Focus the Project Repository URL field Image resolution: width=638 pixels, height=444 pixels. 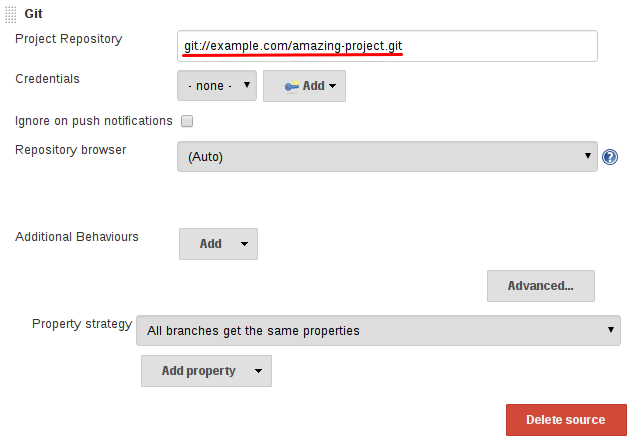[386, 46]
